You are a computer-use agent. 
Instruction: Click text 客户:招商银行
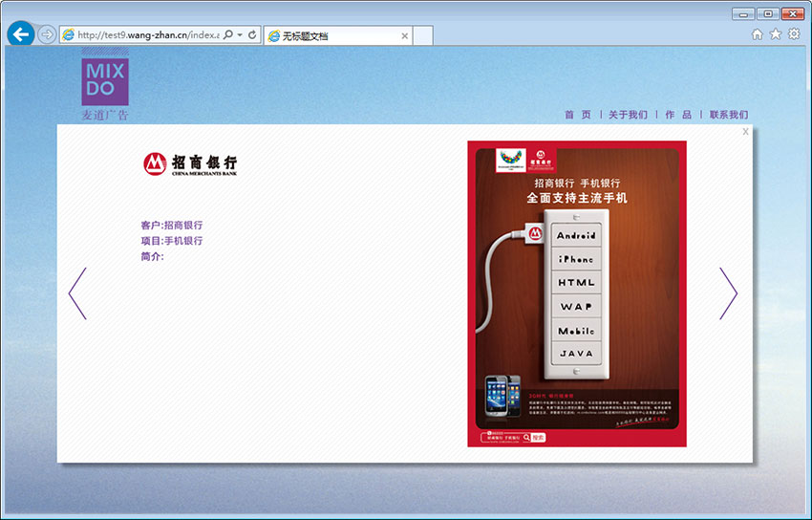(171, 226)
